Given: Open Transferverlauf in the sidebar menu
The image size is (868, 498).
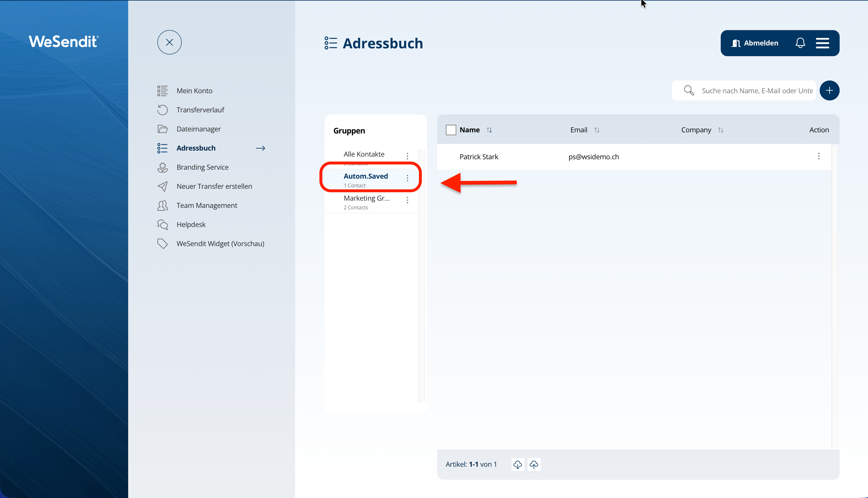Looking at the screenshot, I should pyautogui.click(x=200, y=110).
